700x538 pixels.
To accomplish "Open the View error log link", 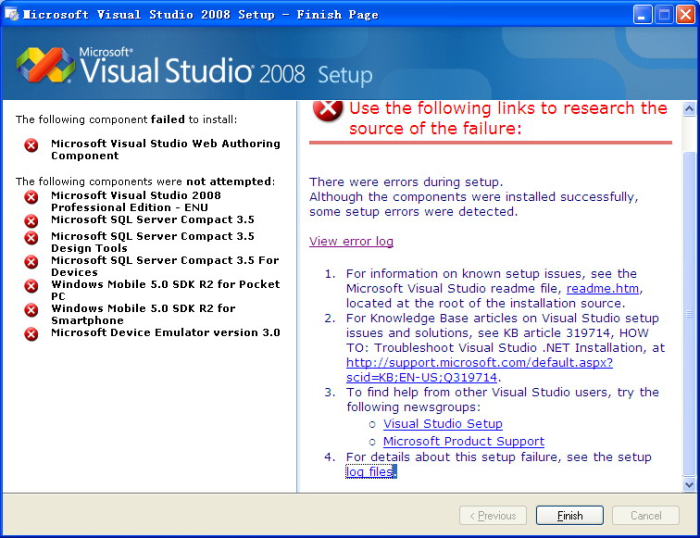I will [351, 241].
